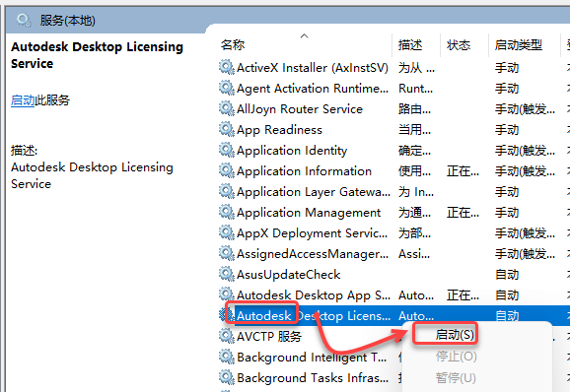The height and width of the screenshot is (392, 570).
Task: Click the bold Autodesk Desktop Licensing Service heading
Action: (97, 55)
